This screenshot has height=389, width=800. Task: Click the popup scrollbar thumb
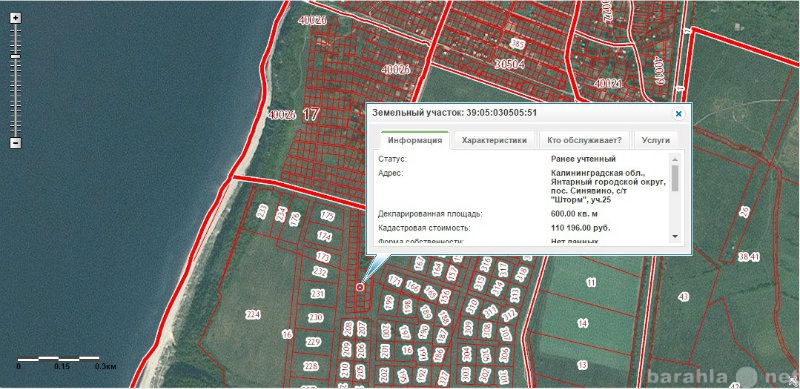675,178
